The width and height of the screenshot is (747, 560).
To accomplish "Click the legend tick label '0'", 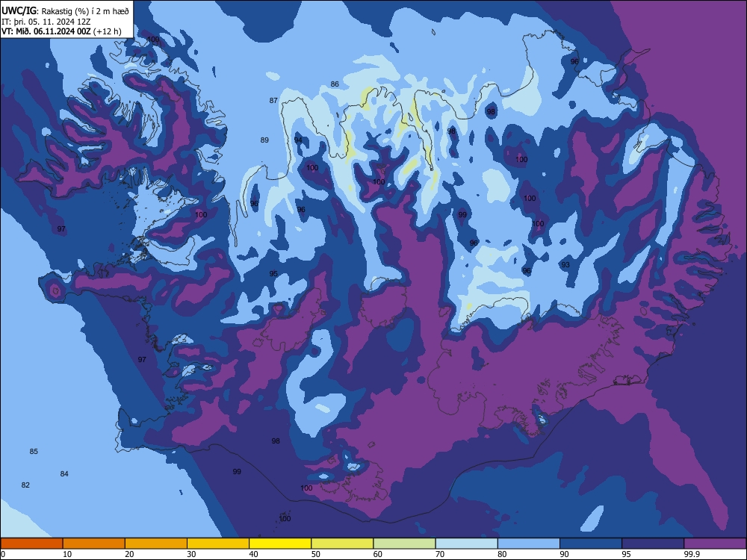I will (3, 554).
